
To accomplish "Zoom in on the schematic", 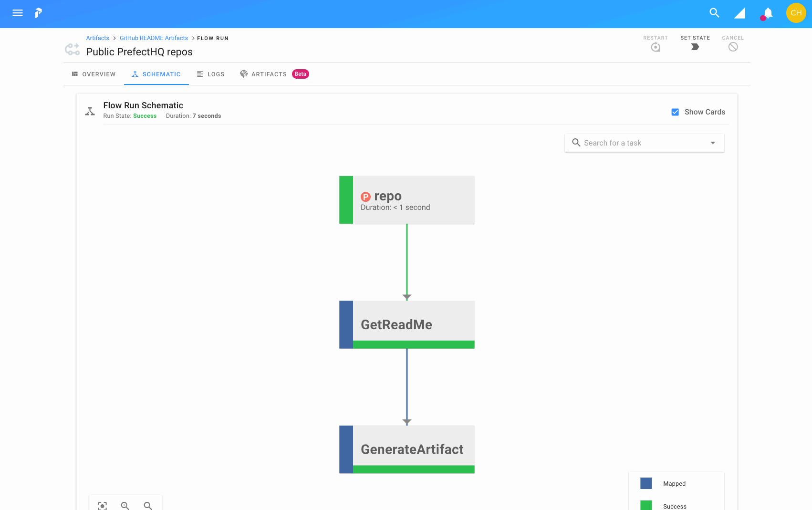I will tap(125, 506).
